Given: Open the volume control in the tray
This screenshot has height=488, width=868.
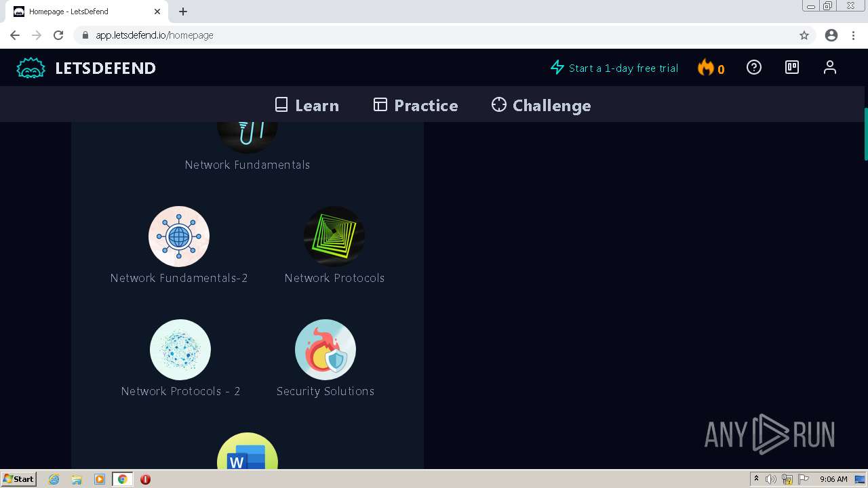Looking at the screenshot, I should (x=771, y=479).
